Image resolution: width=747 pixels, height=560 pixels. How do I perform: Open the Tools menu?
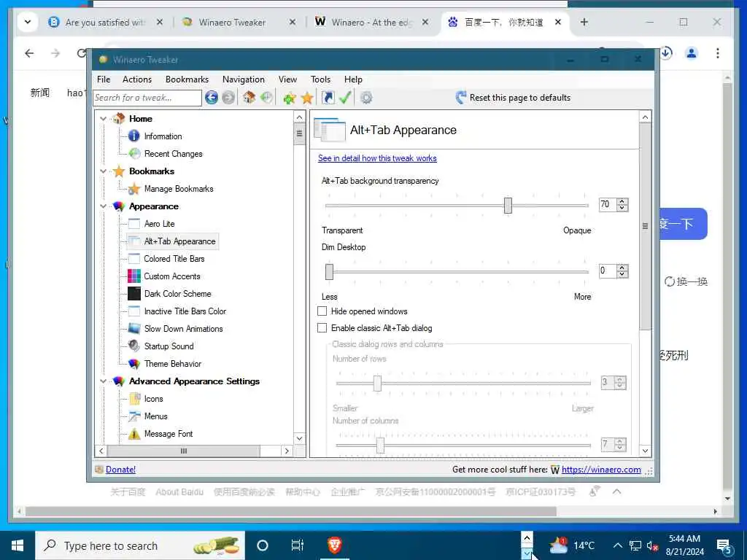(x=321, y=79)
